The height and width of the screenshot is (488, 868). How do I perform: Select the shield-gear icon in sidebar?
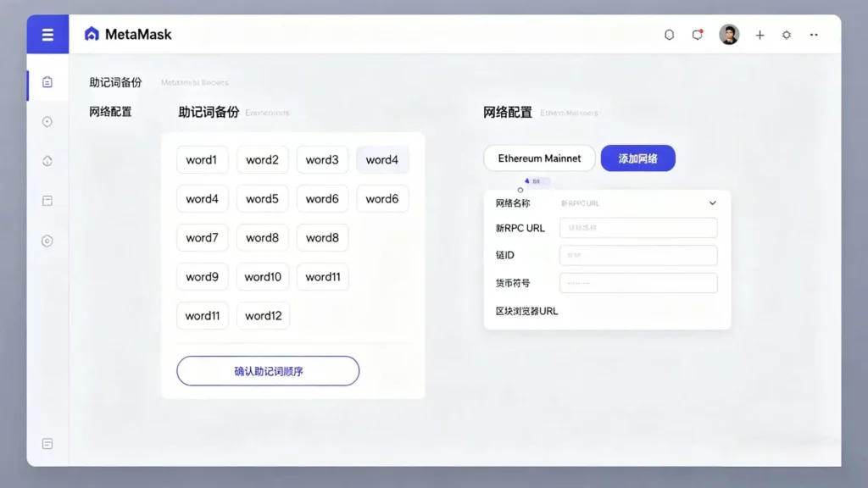pos(47,241)
